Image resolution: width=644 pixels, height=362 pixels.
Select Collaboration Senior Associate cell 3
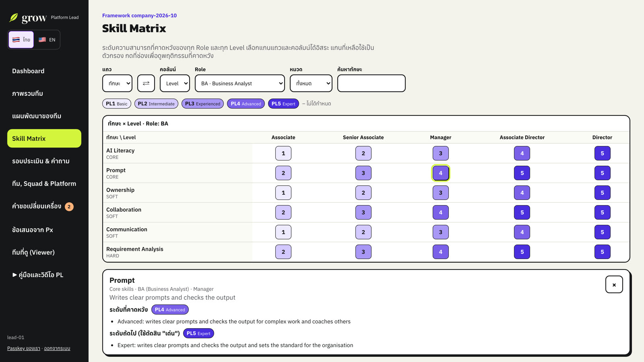tap(363, 212)
